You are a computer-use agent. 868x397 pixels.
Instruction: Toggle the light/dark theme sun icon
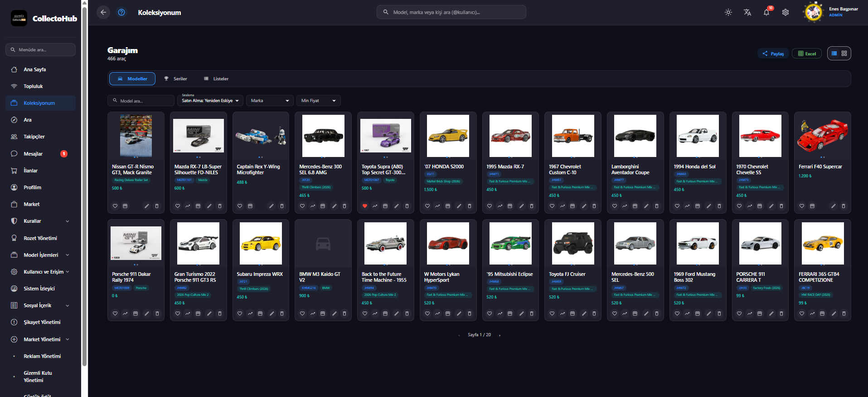point(728,12)
